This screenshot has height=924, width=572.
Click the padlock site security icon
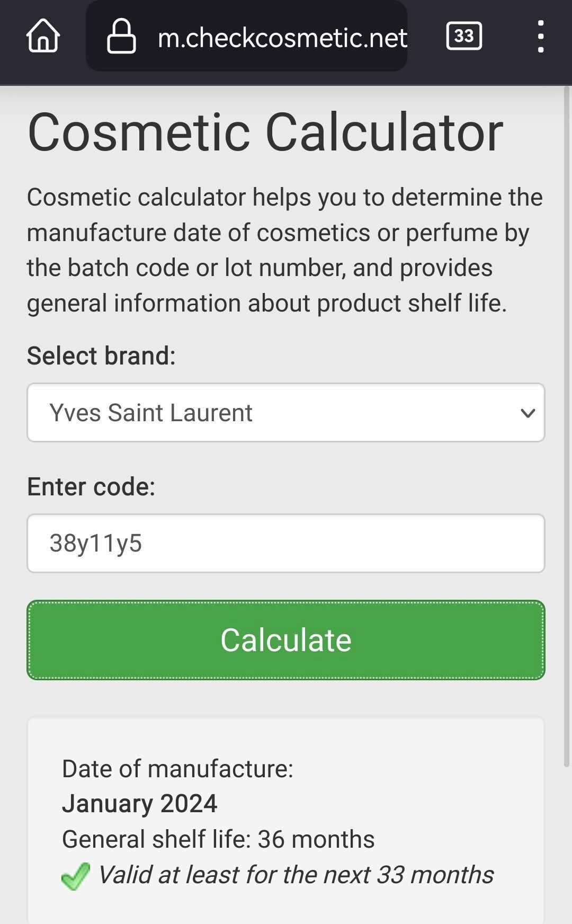[x=121, y=36]
